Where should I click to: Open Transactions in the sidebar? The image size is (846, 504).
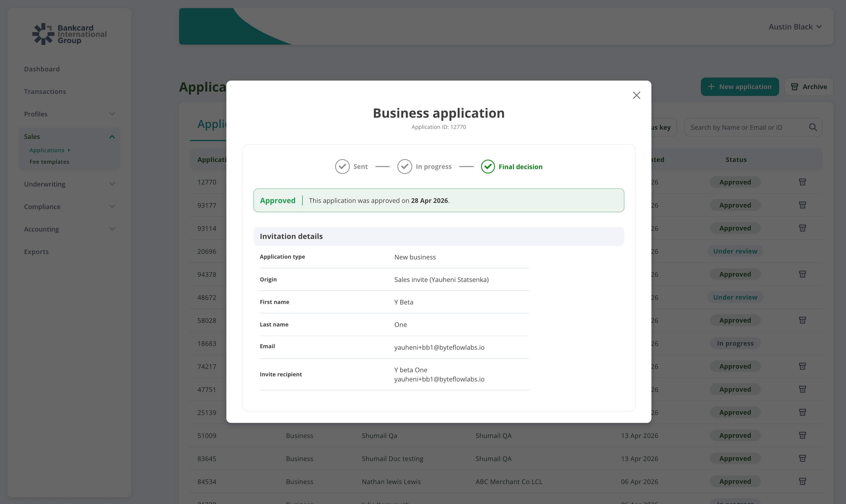(x=45, y=91)
